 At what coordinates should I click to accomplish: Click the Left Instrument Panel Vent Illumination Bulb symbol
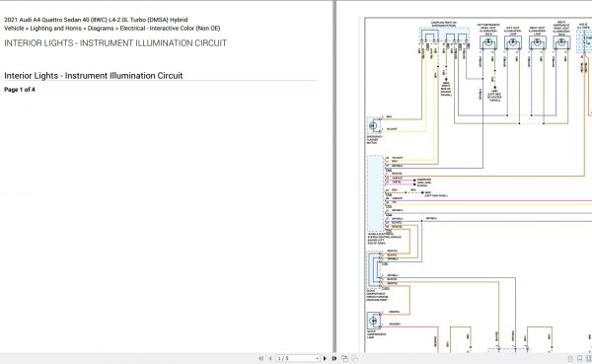point(488,42)
